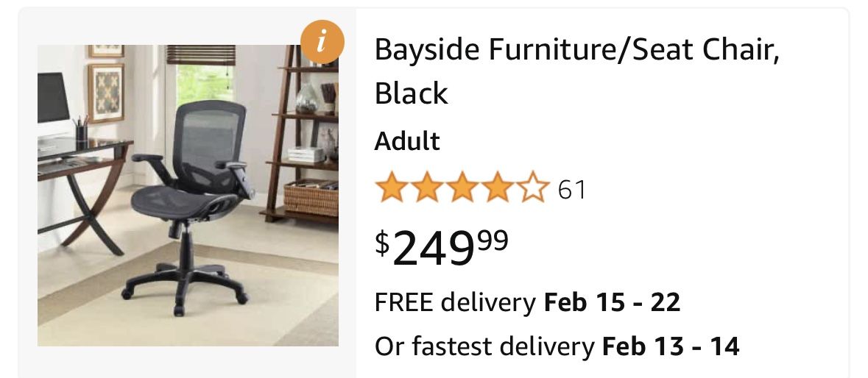Click the orange info icon badge
Image resolution: width=868 pixels, height=378 pixels.
(320, 43)
